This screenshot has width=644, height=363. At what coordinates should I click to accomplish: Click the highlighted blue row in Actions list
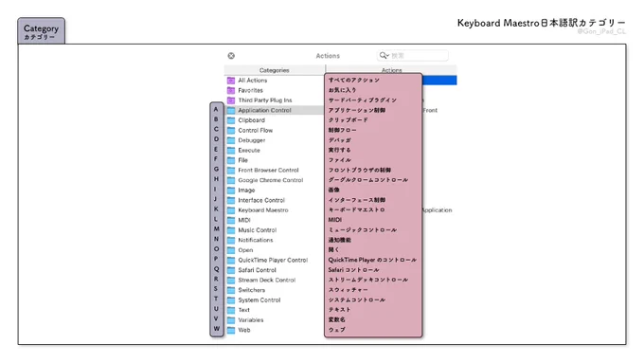(439, 81)
